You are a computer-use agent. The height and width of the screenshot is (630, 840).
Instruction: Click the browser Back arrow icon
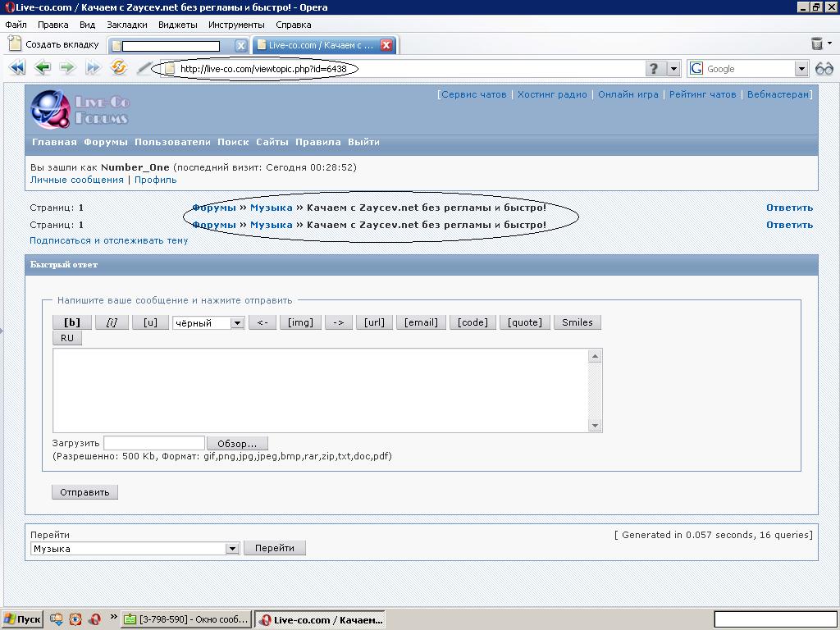[43, 69]
